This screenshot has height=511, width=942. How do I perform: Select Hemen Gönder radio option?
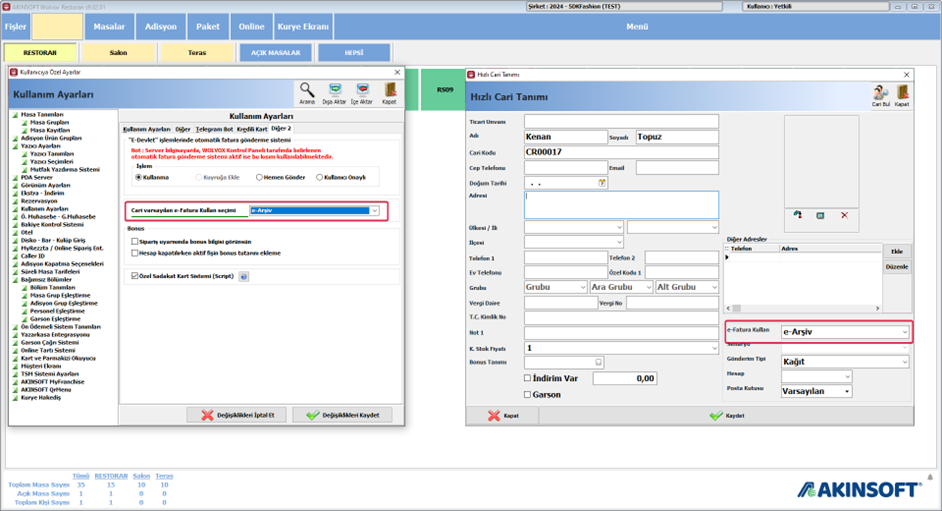click(x=259, y=177)
